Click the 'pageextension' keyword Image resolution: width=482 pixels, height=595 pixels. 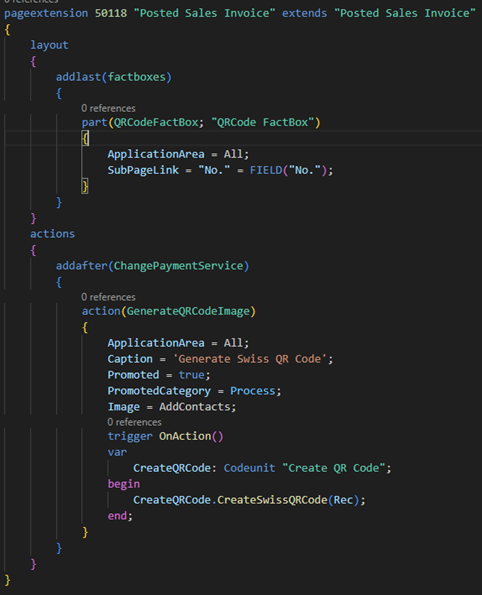46,13
